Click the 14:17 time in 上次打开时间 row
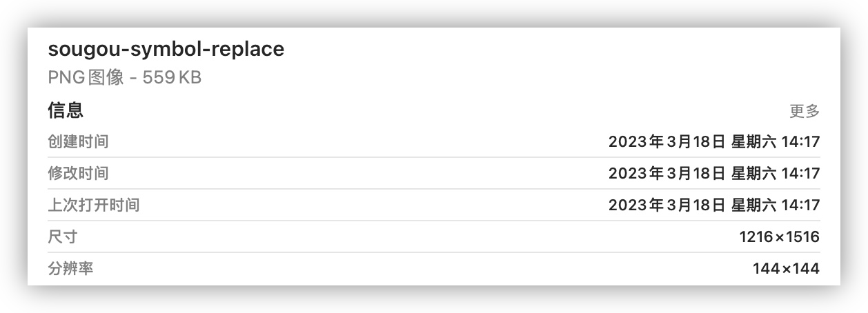 800,205
